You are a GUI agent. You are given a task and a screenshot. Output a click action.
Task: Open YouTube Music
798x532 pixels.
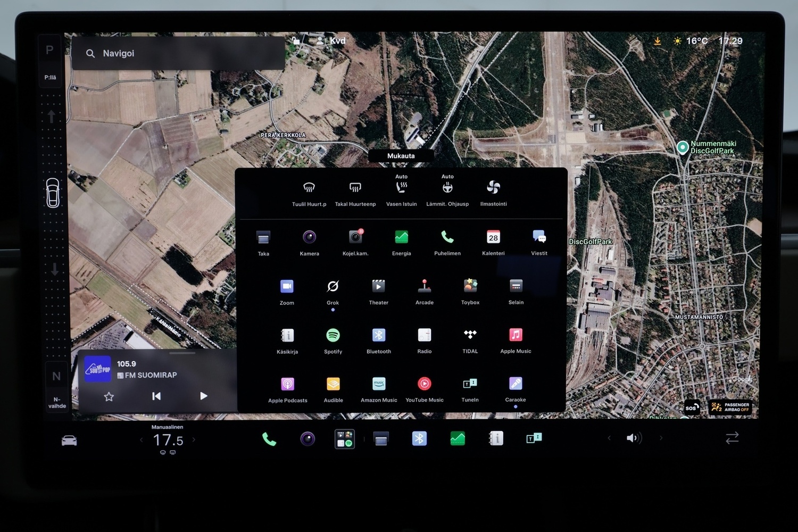click(425, 384)
